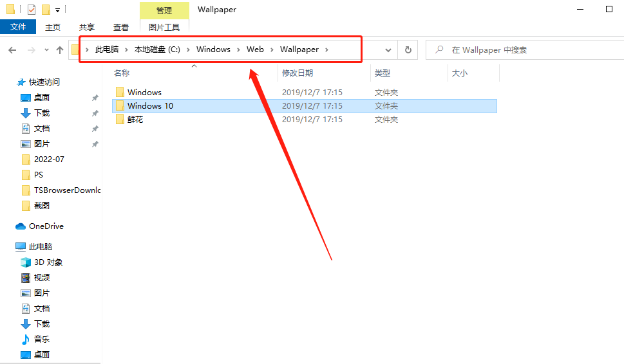Select OneDrive in navigation pane
624x364 pixels.
46,226
